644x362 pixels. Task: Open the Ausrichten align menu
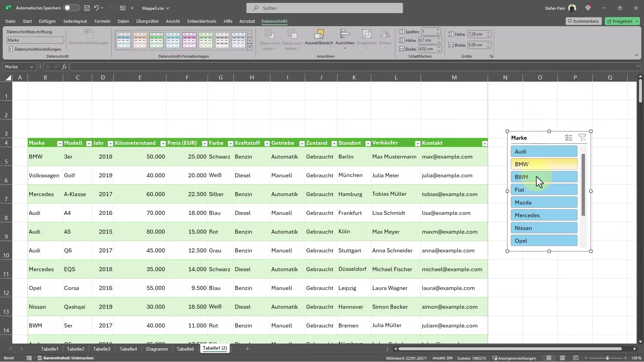[345, 39]
